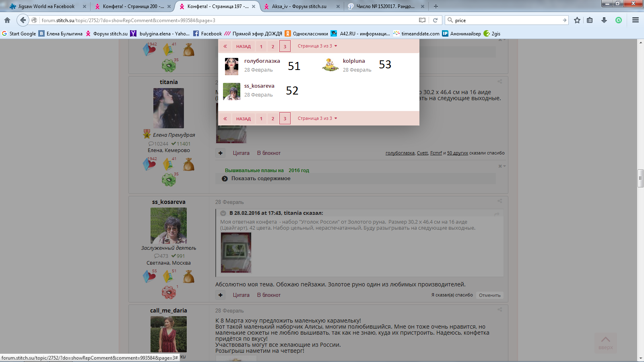
Task: Click the share icon on ss_kosareva's post
Action: coord(500,201)
